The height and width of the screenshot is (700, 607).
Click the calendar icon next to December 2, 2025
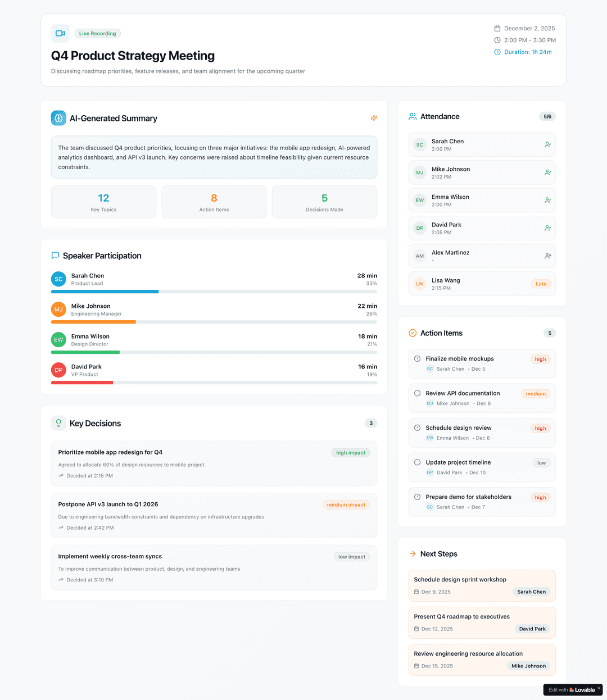(497, 28)
